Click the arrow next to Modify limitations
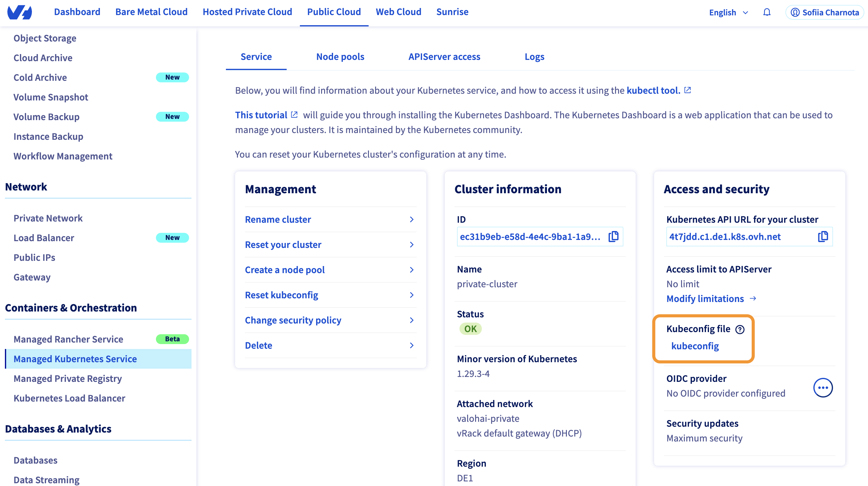Screen dimensions: 868x486 tap(753, 299)
